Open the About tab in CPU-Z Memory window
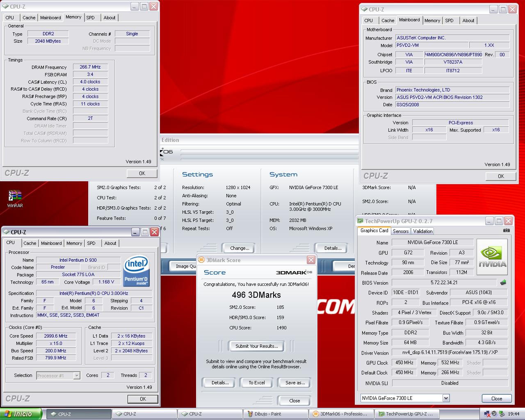This screenshot has height=420, width=525. [x=110, y=18]
